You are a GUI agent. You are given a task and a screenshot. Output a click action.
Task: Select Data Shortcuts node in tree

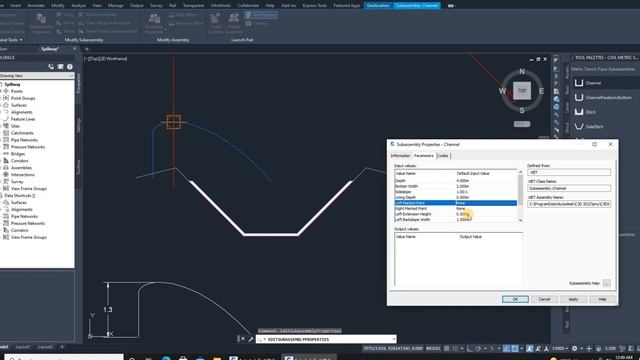(20, 196)
